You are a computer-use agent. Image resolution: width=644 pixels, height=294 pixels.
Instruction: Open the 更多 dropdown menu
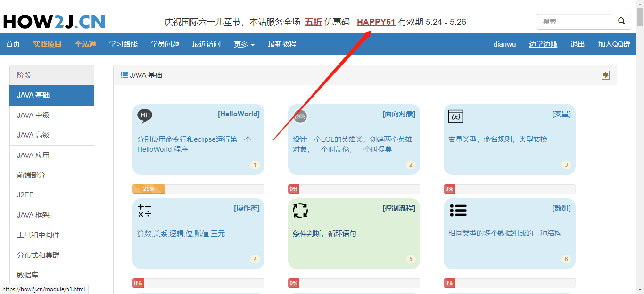click(244, 44)
